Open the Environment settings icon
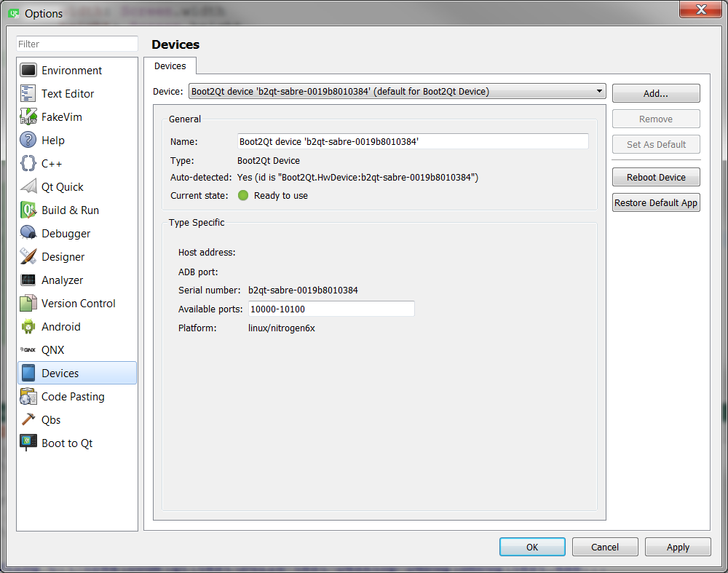728x573 pixels. pos(28,70)
